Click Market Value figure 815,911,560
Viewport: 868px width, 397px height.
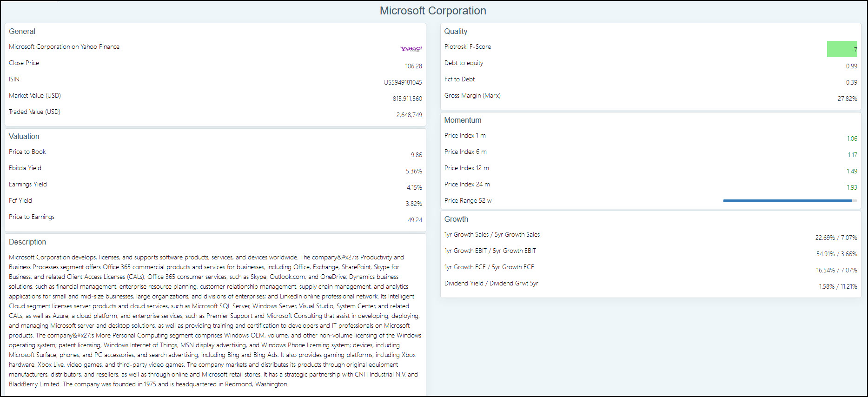coord(407,99)
